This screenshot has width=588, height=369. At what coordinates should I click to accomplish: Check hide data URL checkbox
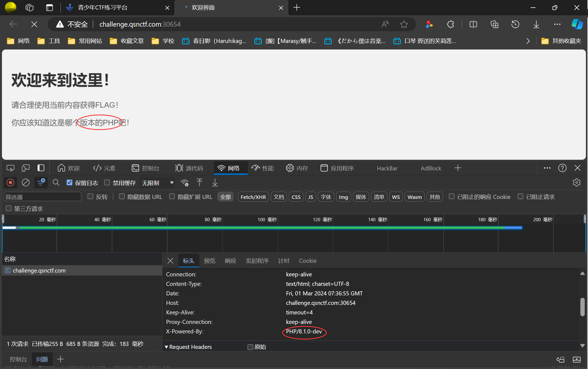point(122,196)
